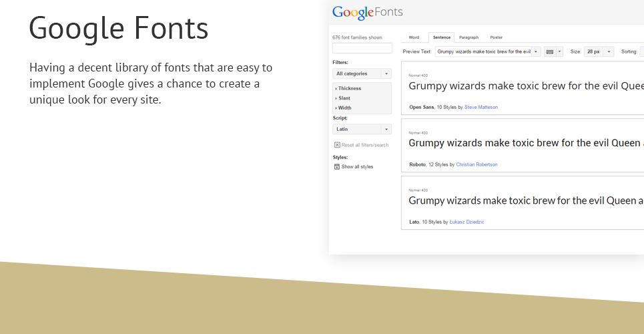Screen dimensions: 644x334
Task: Click the Preview Text input box
Action: pos(483,52)
